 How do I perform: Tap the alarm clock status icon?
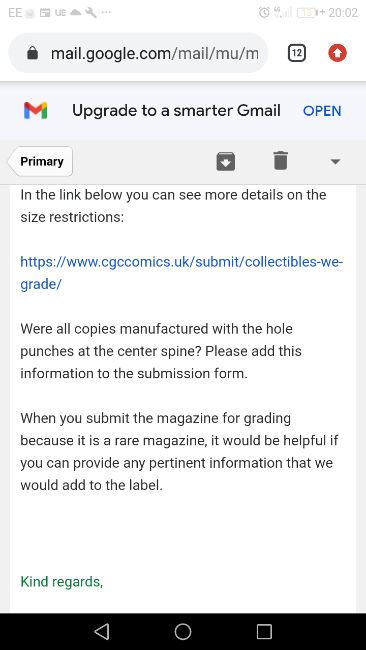(x=264, y=12)
